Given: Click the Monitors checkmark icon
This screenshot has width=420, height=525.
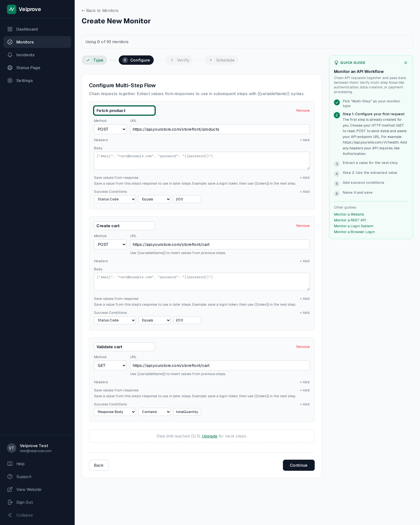Looking at the screenshot, I should (x=10, y=42).
